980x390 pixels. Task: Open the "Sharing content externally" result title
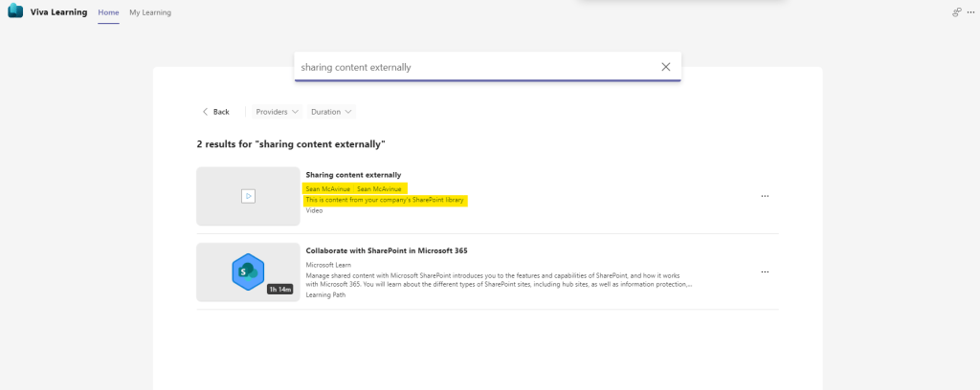pos(353,175)
